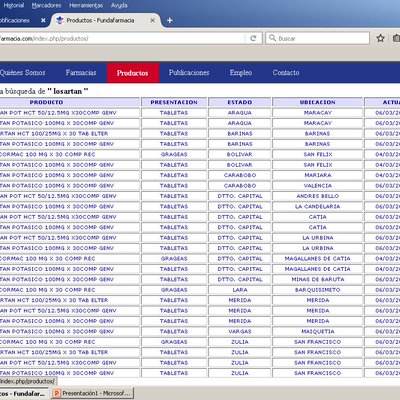Open the Herramientas menu
Screen dimensions: 400x400
[86, 5]
